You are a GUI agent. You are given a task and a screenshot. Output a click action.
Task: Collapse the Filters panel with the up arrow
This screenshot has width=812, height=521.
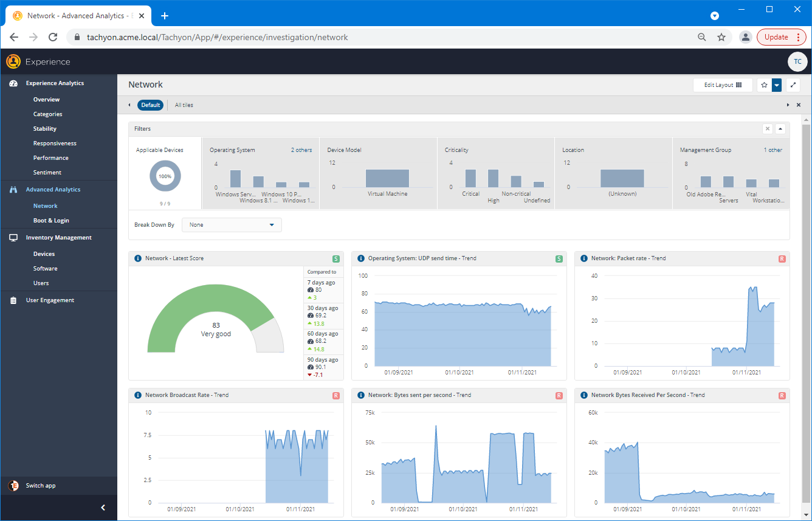point(780,129)
